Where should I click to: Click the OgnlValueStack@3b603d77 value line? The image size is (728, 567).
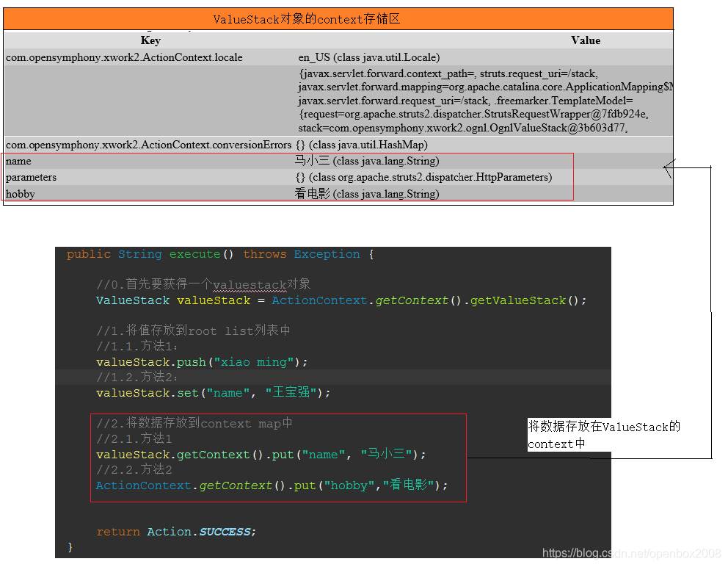tap(463, 128)
